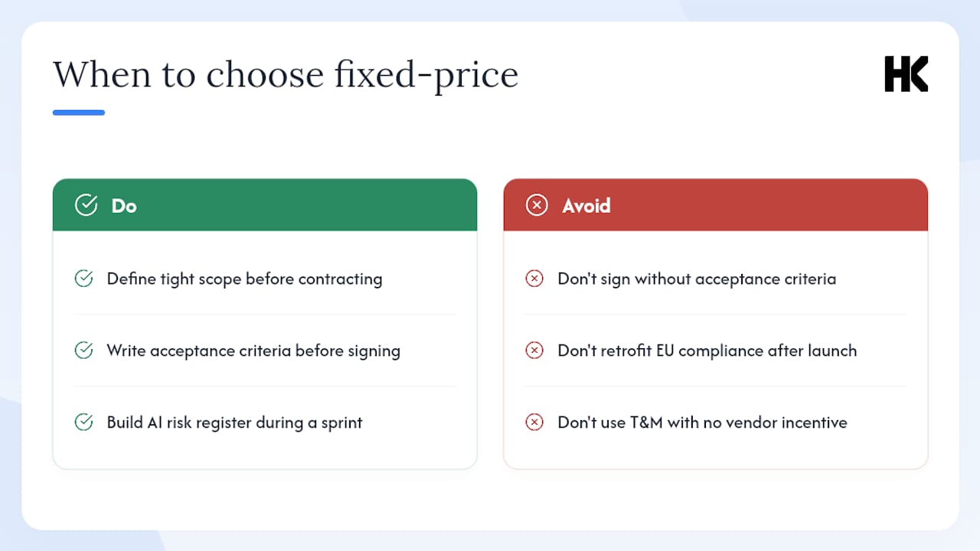
Task: Click the 'Avoid' label in red header
Action: [x=586, y=205]
